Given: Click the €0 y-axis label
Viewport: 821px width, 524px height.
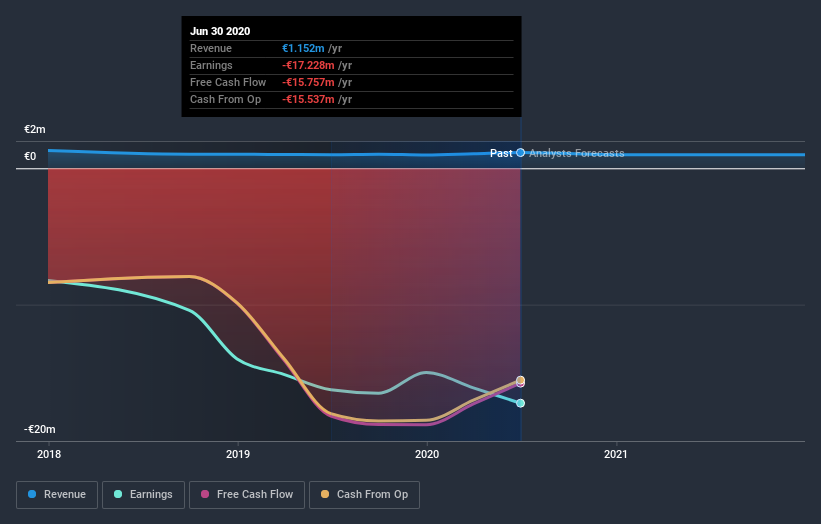Looking at the screenshot, I should (30, 157).
